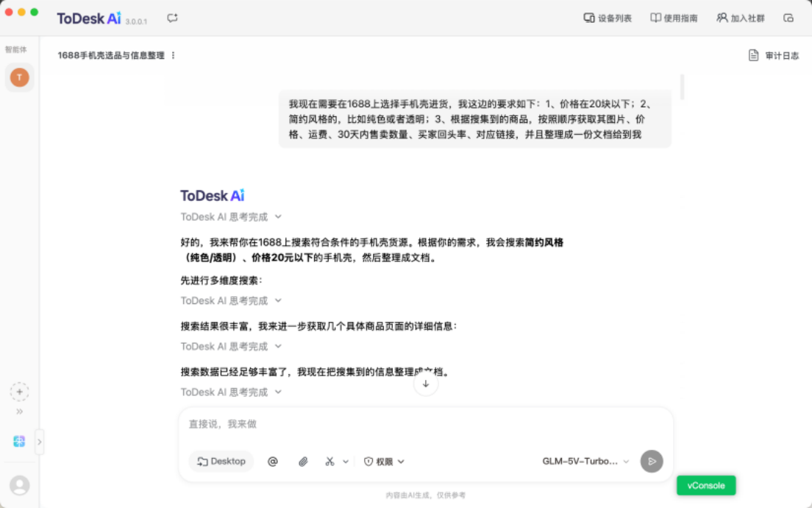Expand sidebar with double chevron icon

(19, 412)
